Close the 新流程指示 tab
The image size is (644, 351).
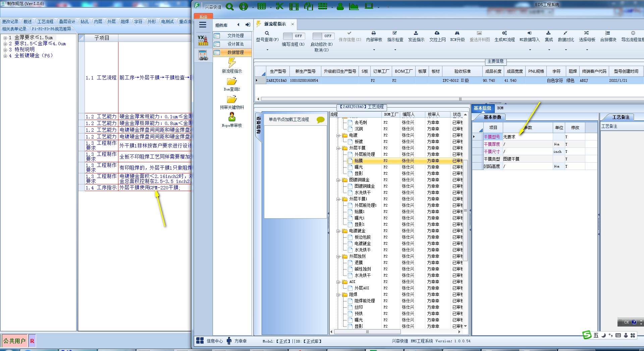tap(292, 24)
